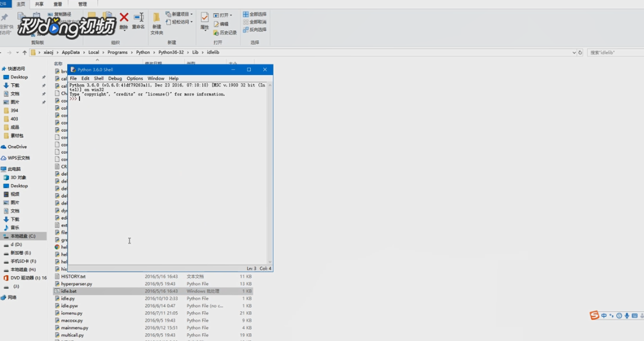Image resolution: width=644 pixels, height=341 pixels.
Task: Open 素材包 folder in Quick access
Action: [14, 135]
